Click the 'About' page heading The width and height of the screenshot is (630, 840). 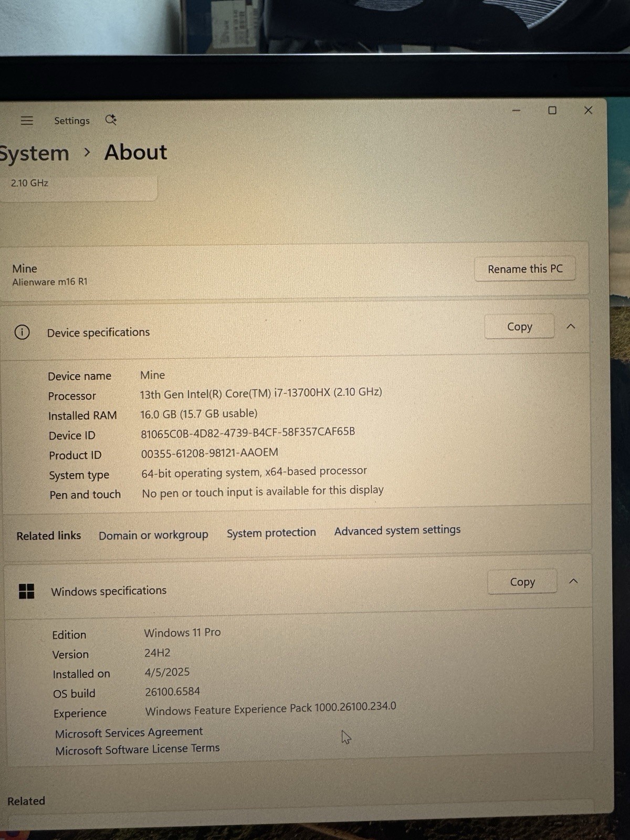[135, 152]
